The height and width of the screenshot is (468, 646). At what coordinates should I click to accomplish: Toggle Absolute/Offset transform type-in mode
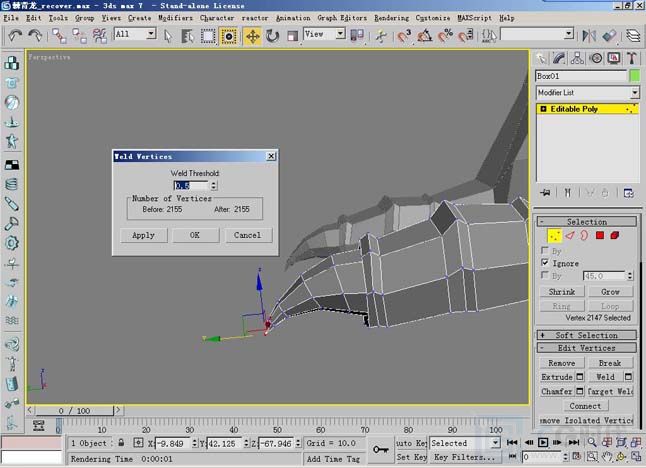click(x=138, y=443)
